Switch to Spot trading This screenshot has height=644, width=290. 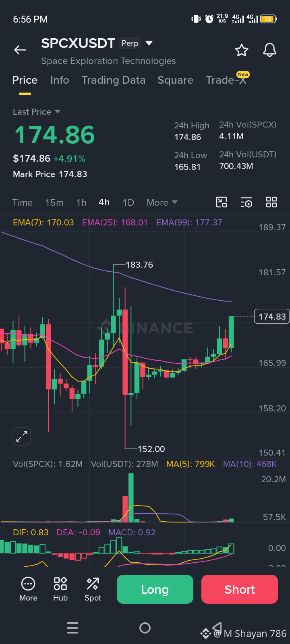[x=93, y=589]
